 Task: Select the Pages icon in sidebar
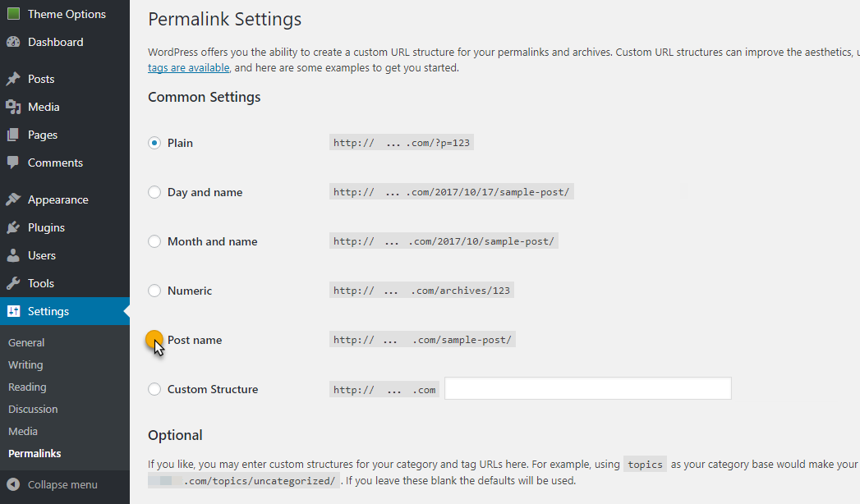coord(15,135)
